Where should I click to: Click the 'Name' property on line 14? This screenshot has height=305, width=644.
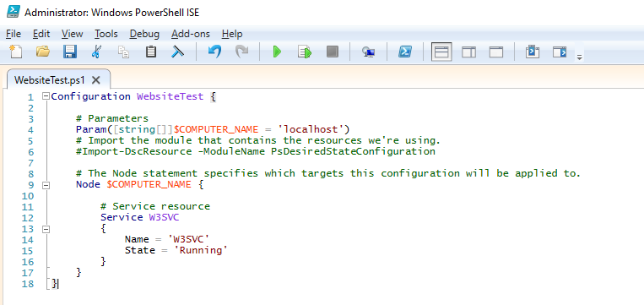137,240
